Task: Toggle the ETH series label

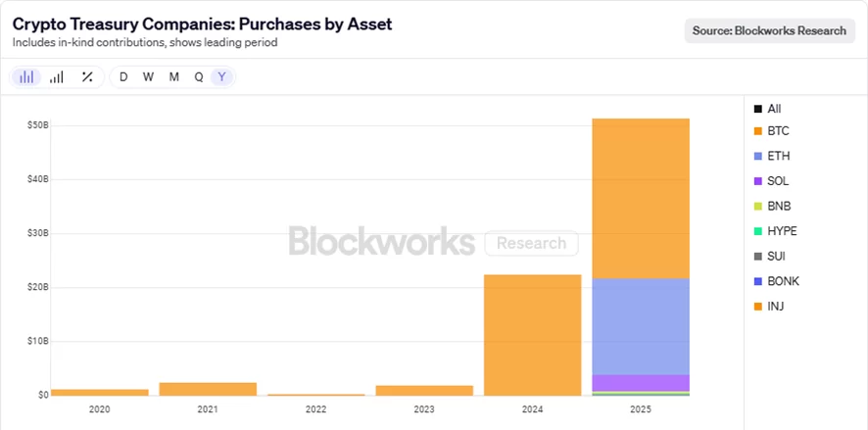Action: 779,156
